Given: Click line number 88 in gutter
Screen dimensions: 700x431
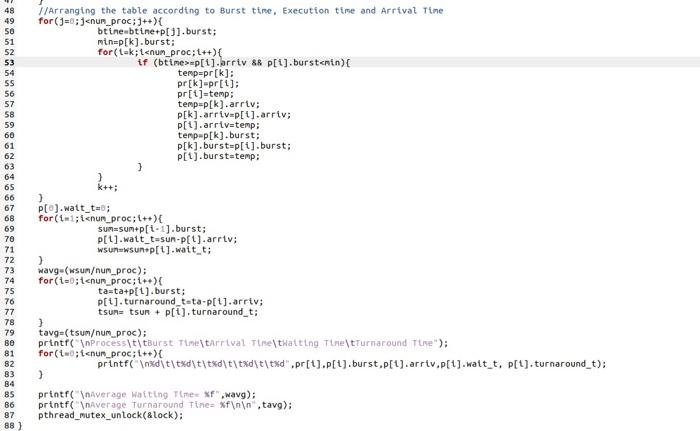Looking at the screenshot, I should pyautogui.click(x=9, y=426).
